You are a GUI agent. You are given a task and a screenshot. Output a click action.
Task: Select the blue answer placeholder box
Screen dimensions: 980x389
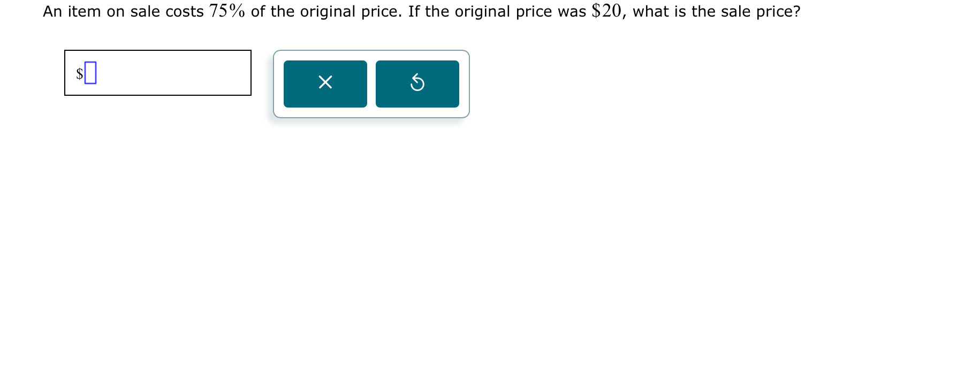(x=90, y=73)
